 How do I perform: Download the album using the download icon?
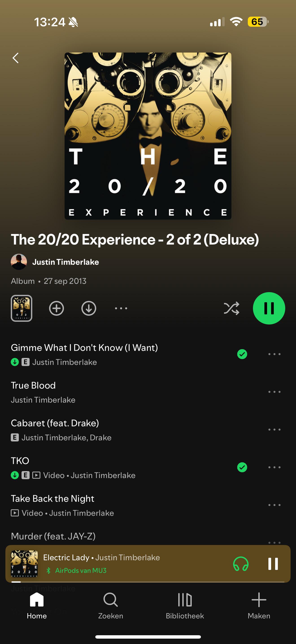click(89, 308)
